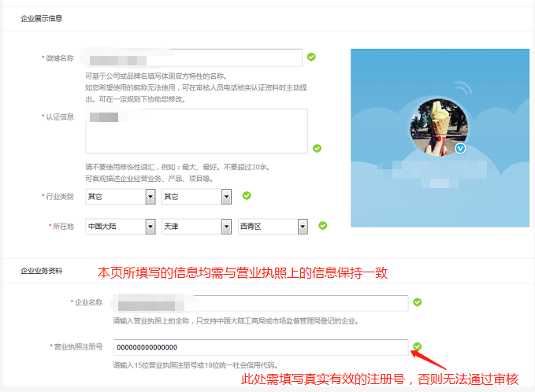
Task: Focus the 认证信息 text area
Action: (196, 131)
